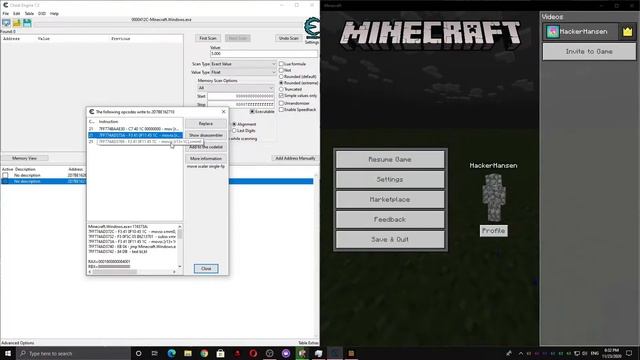Open Cheat Engine Settings logo icon
This screenshot has width=640, height=360.
pyautogui.click(x=312, y=29)
